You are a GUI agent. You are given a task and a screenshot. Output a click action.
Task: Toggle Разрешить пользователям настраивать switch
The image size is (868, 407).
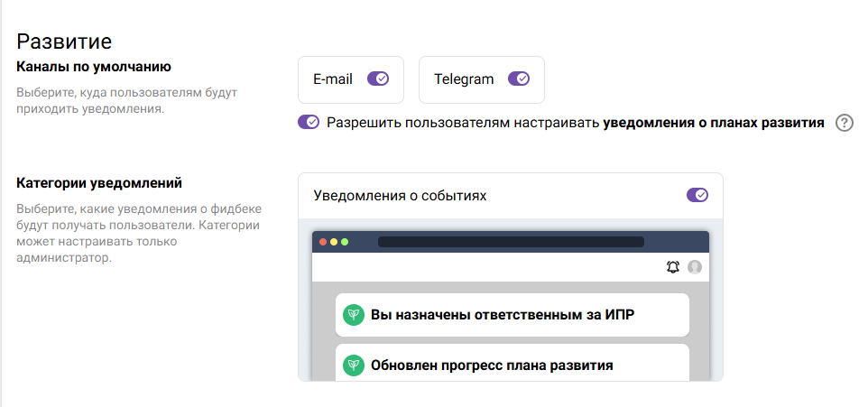pyautogui.click(x=309, y=123)
